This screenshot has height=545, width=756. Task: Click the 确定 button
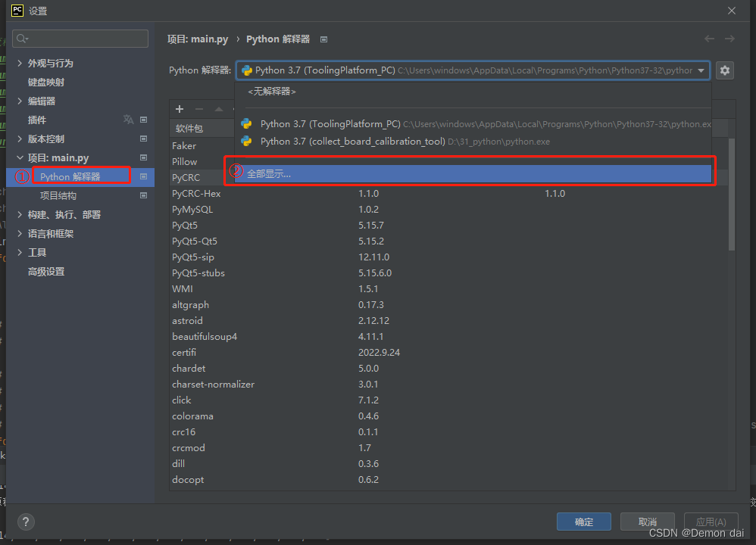(x=584, y=522)
